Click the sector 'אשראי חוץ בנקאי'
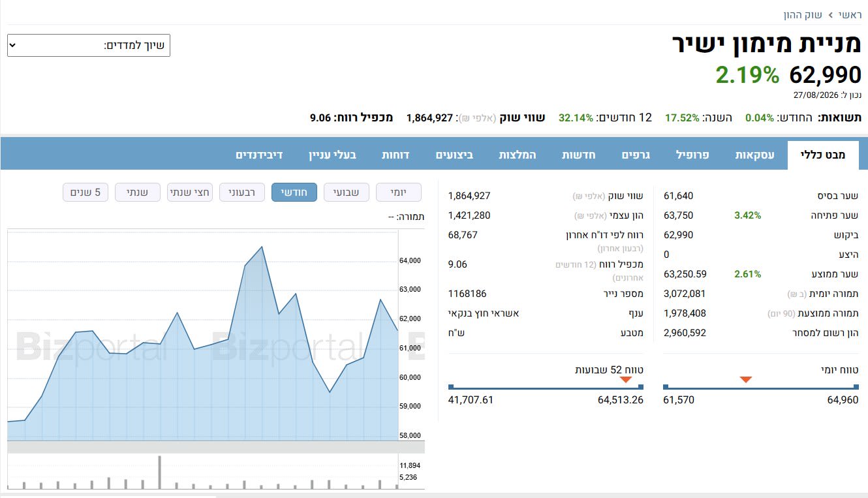868x498 pixels. pyautogui.click(x=484, y=313)
